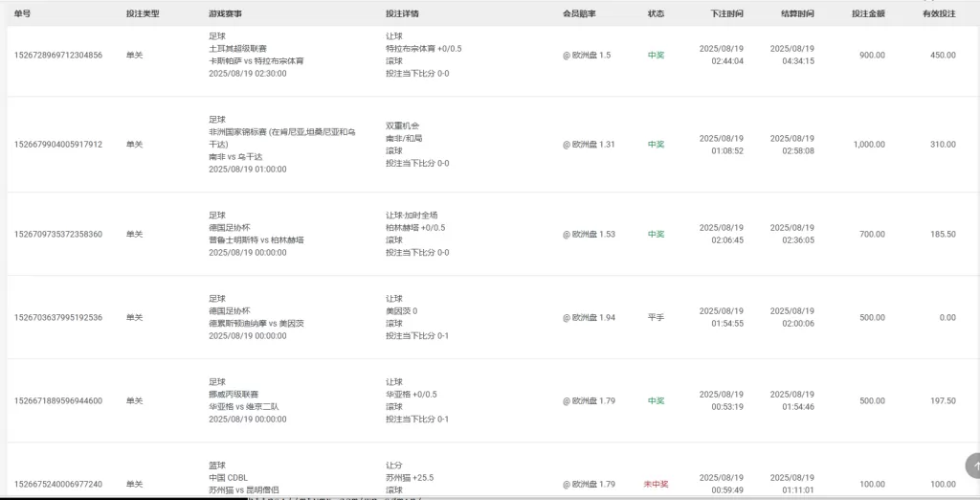The image size is (980, 500).
Task: Click the league name 挪威丙级联赛
Action: (234, 395)
